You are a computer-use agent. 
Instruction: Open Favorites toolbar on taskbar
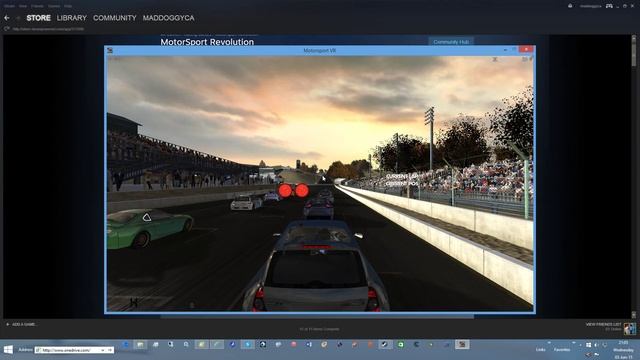click(x=562, y=350)
